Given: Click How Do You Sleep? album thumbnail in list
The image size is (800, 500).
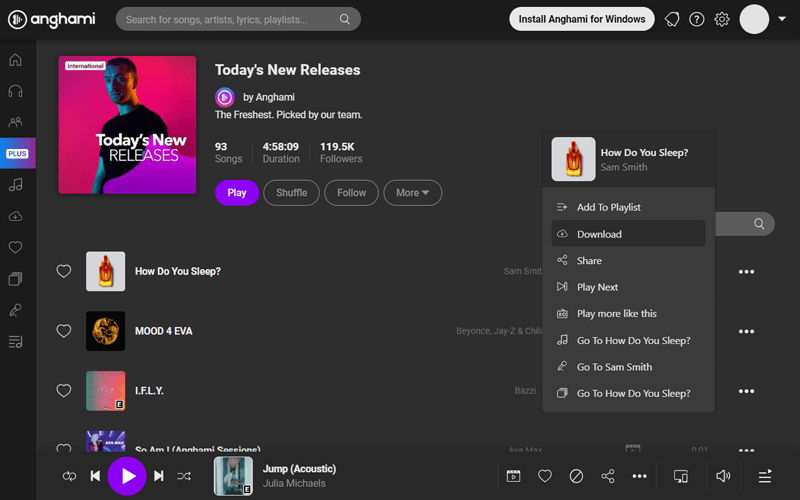Looking at the screenshot, I should tap(106, 271).
